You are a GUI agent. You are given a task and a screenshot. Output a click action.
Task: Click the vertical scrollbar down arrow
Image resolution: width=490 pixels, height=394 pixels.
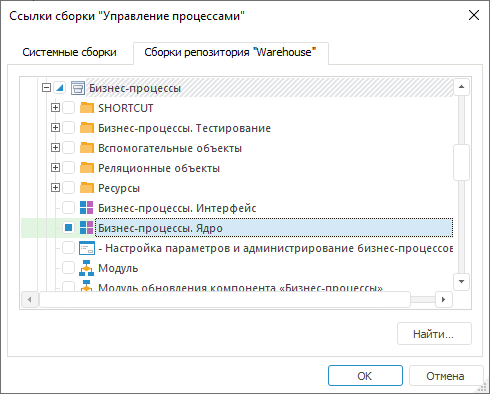(x=462, y=282)
